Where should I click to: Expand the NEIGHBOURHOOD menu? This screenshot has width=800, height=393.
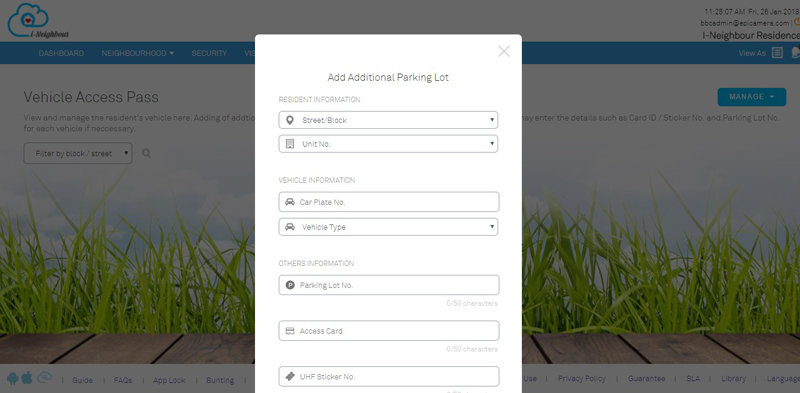click(x=138, y=53)
